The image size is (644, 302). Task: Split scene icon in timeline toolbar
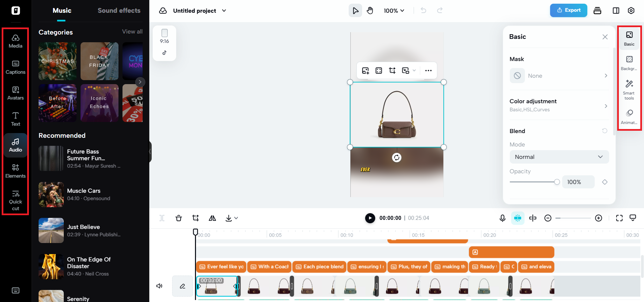(x=533, y=218)
